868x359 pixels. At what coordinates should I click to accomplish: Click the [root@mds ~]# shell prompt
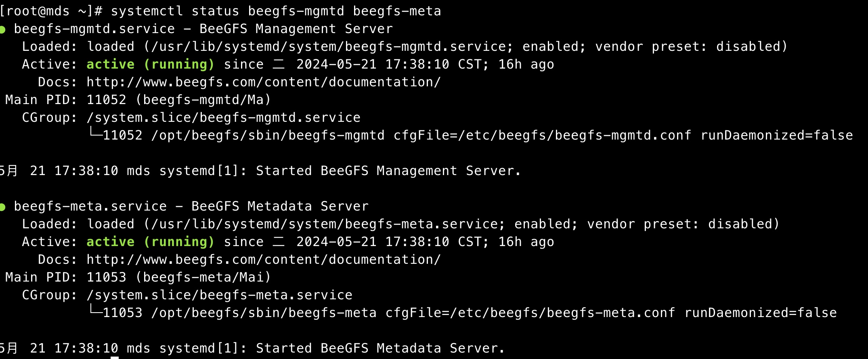(x=51, y=11)
